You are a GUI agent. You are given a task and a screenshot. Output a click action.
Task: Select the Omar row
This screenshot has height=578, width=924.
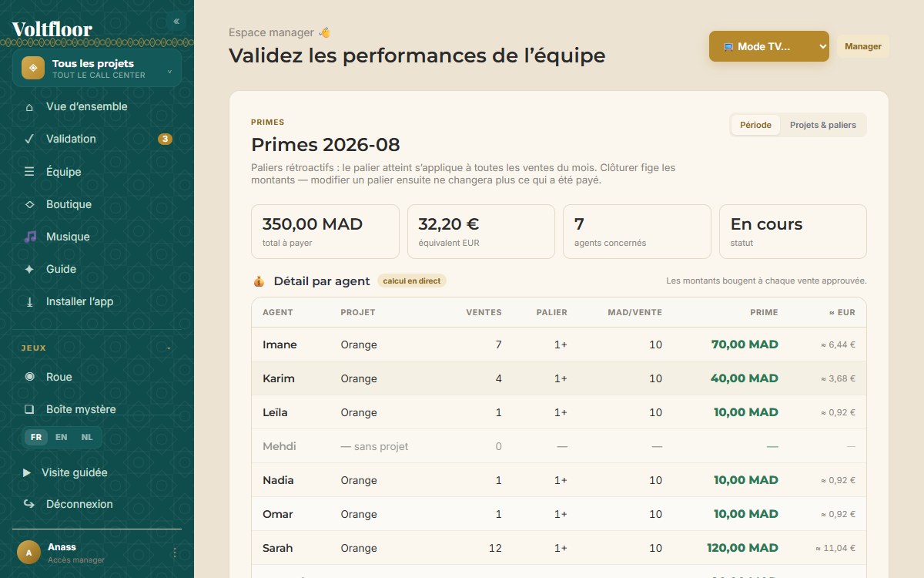(559, 514)
